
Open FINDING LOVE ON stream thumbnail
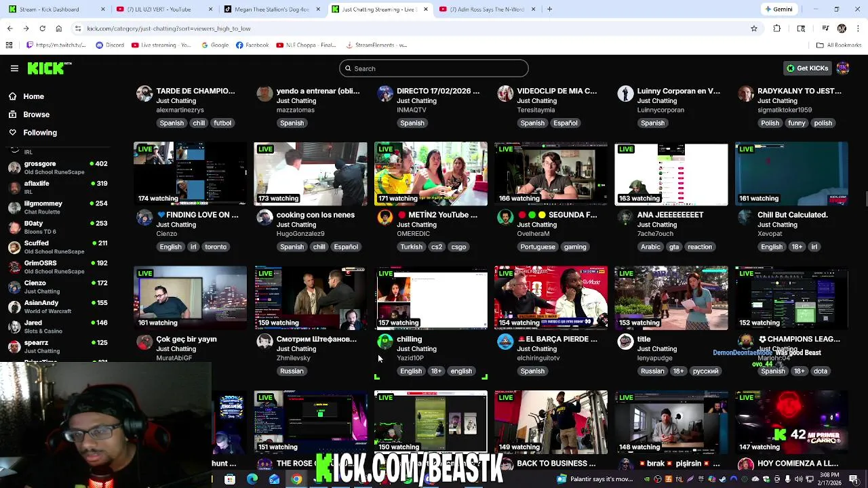(191, 174)
